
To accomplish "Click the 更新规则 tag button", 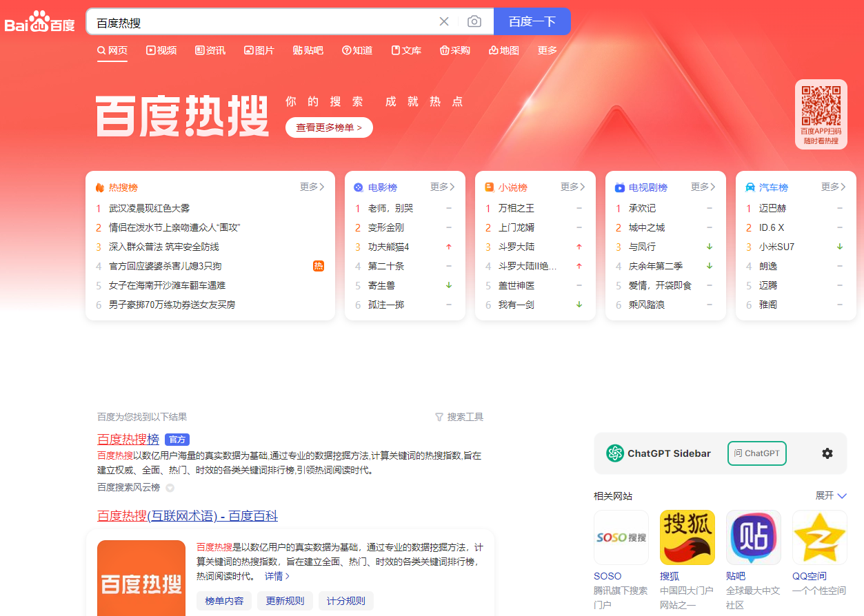I will [285, 601].
